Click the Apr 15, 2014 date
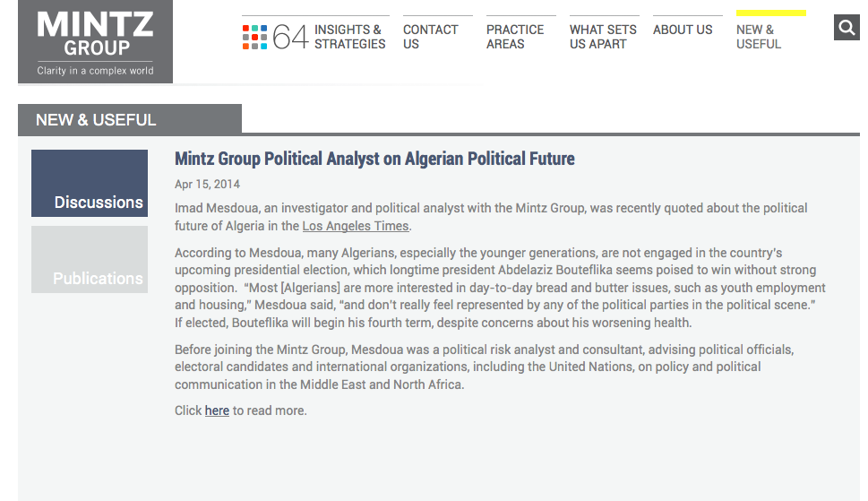 coord(208,185)
